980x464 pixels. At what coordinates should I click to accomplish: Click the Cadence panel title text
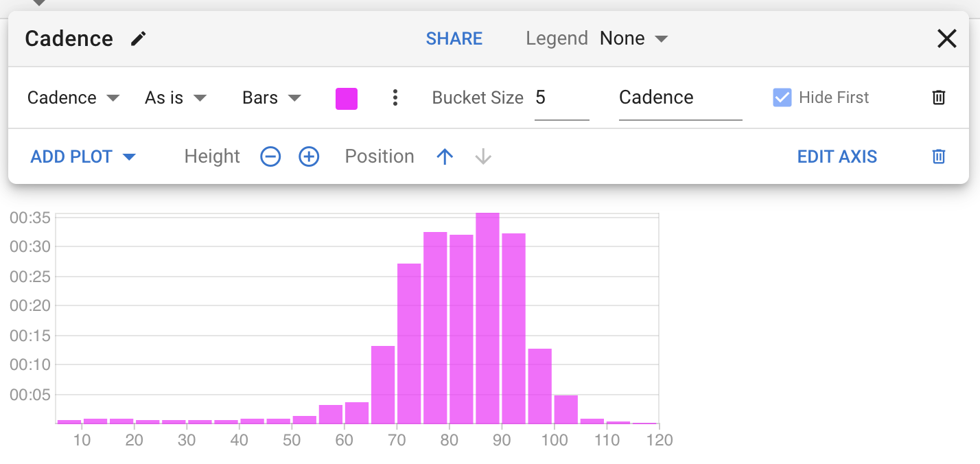69,38
